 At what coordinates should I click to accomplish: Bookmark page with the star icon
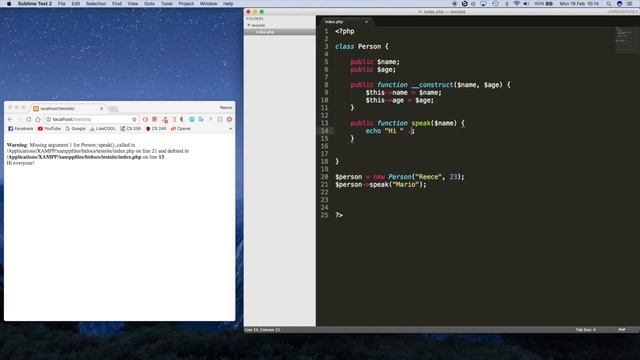(x=134, y=119)
